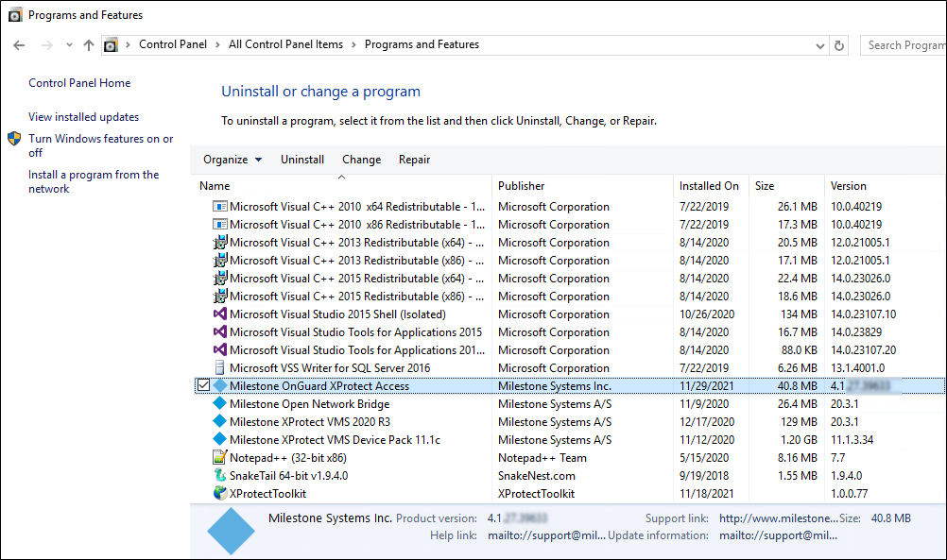Viewport: 947px width, 560px height.
Task: Expand the recent locations chevron beside Back button
Action: (68, 44)
